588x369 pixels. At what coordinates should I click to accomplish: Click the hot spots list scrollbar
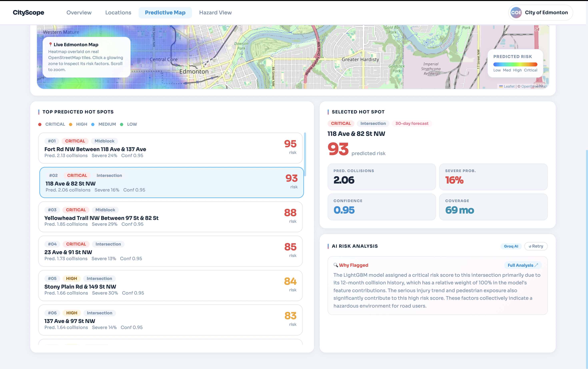click(x=305, y=154)
